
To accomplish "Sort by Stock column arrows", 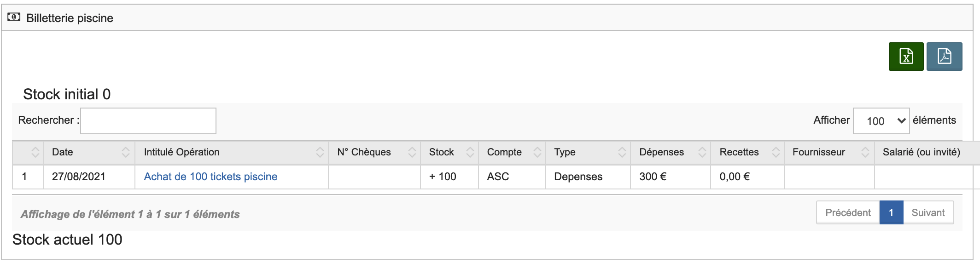I will (470, 152).
